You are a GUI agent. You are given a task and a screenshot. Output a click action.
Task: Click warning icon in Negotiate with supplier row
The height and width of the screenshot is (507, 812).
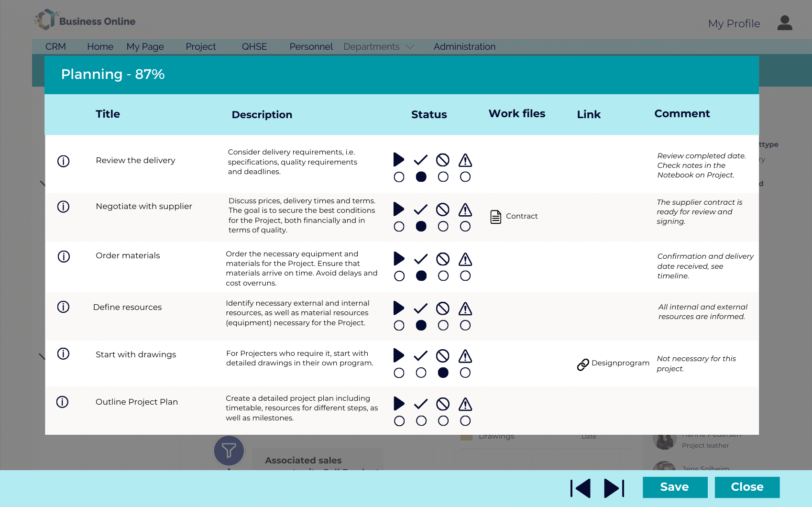coord(465,209)
